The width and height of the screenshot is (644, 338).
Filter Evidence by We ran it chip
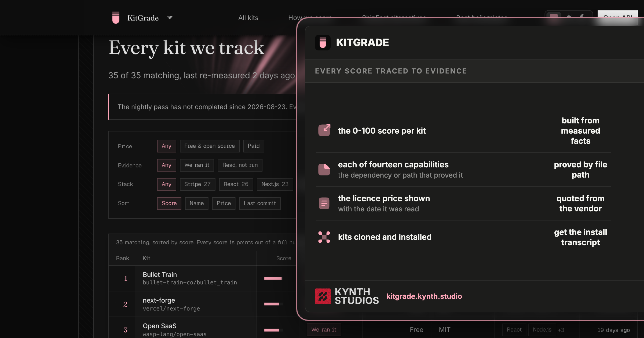[x=197, y=165]
